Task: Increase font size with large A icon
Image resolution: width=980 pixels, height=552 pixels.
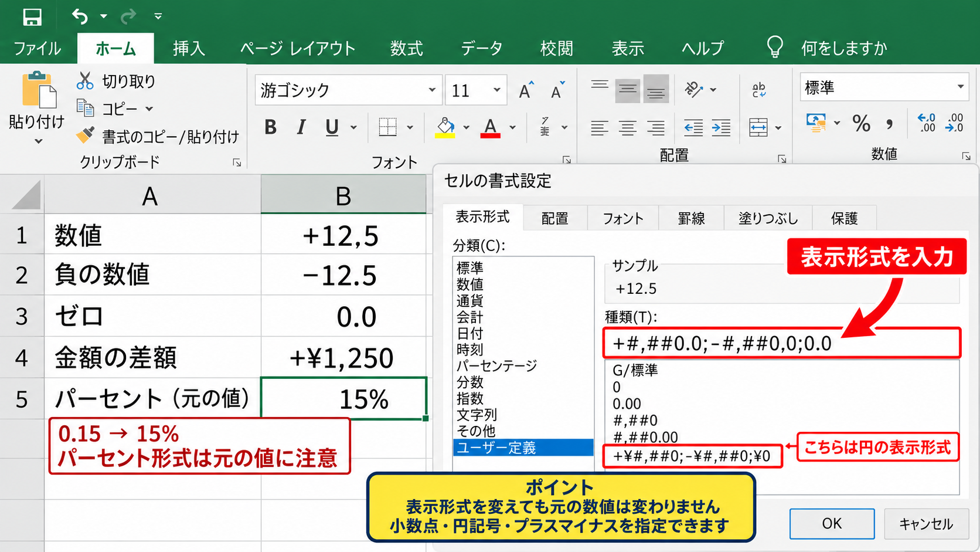Action: (526, 90)
